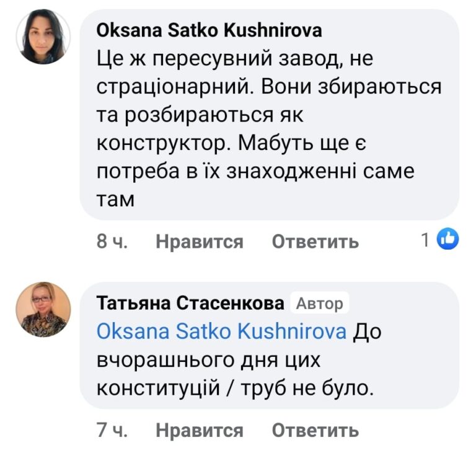Show who reacted via the like count 1
This screenshot has width=476, height=456.
coord(425,240)
